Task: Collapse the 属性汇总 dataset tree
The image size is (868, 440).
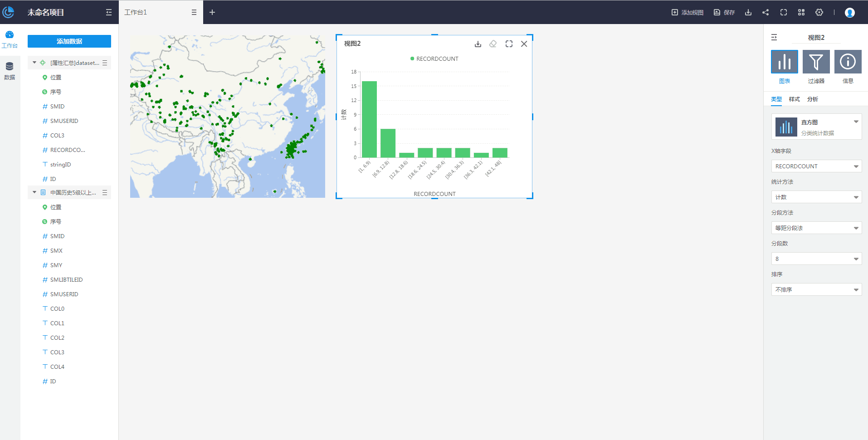Action: tap(34, 63)
